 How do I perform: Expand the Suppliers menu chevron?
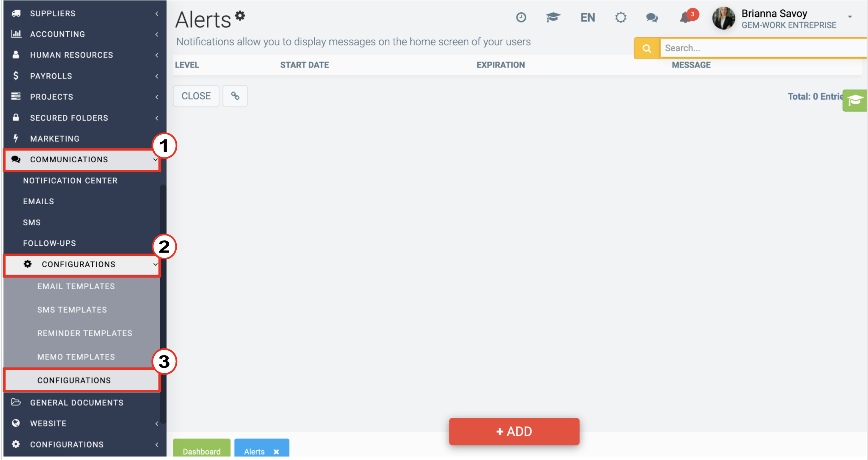tap(157, 14)
